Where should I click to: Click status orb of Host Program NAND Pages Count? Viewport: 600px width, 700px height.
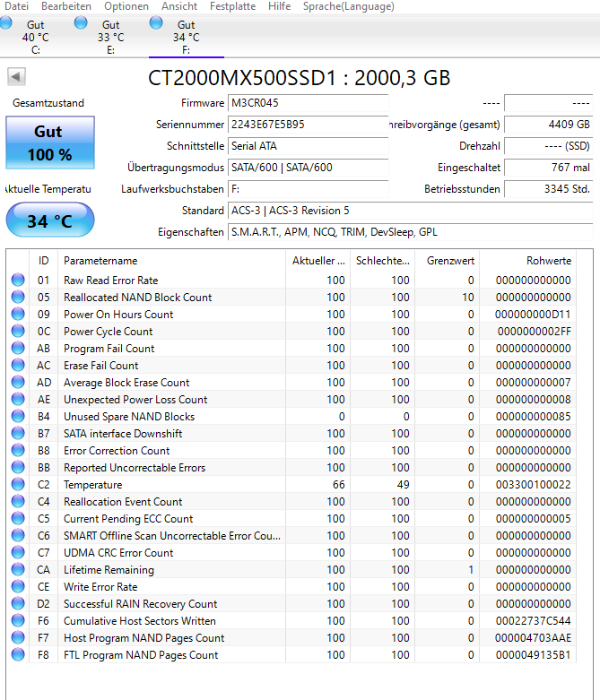18,637
